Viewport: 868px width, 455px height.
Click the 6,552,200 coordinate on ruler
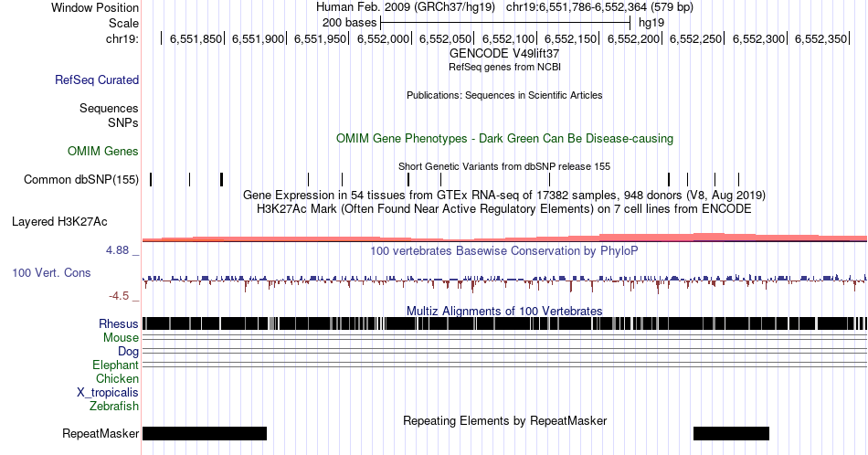click(x=634, y=38)
